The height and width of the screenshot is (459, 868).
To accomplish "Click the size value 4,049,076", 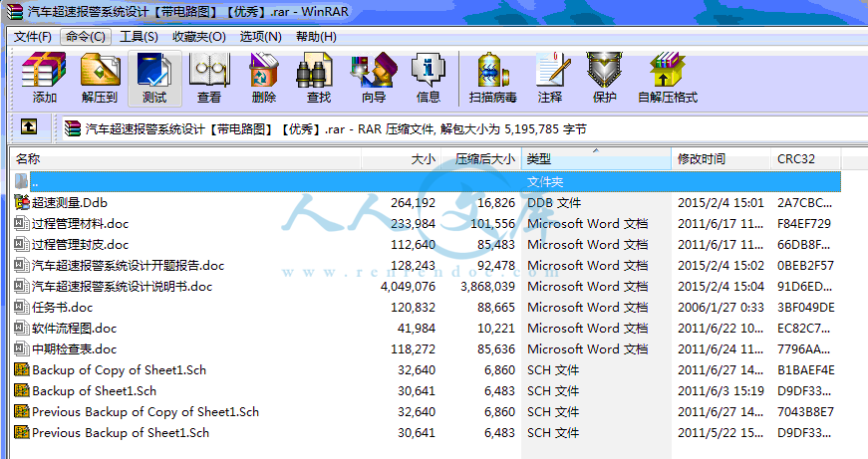I will pyautogui.click(x=408, y=287).
